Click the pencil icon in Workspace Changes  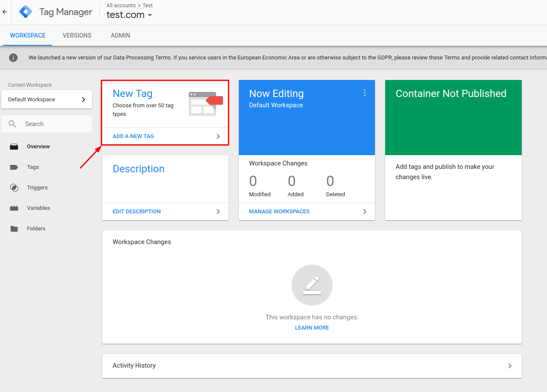click(312, 285)
